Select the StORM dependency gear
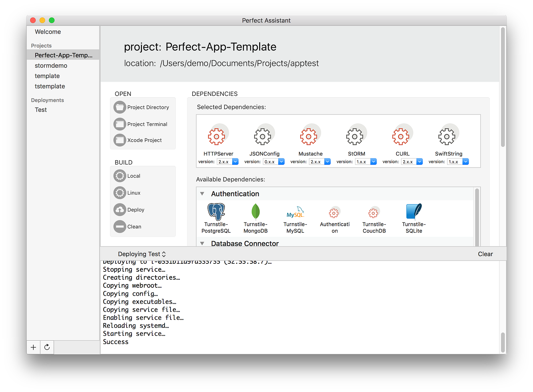 [x=355, y=137]
